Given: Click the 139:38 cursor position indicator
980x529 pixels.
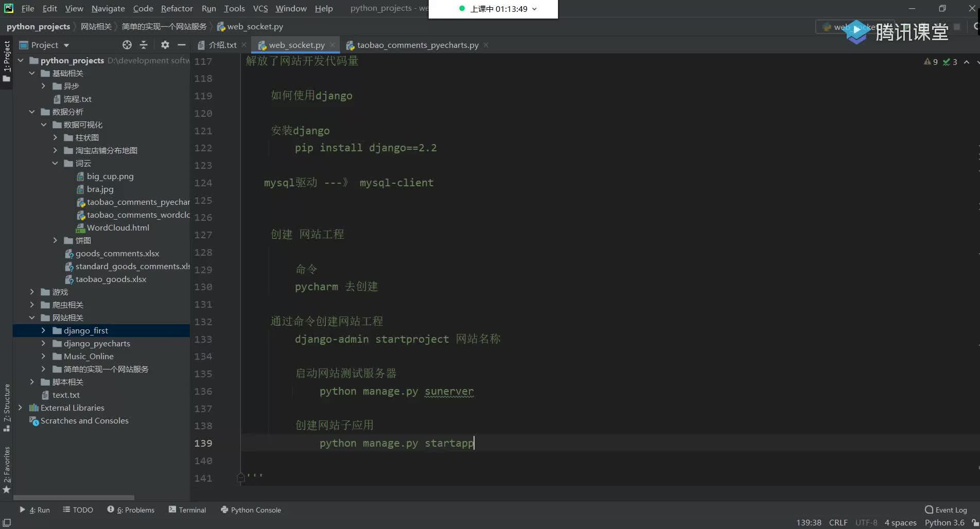Looking at the screenshot, I should (x=809, y=522).
